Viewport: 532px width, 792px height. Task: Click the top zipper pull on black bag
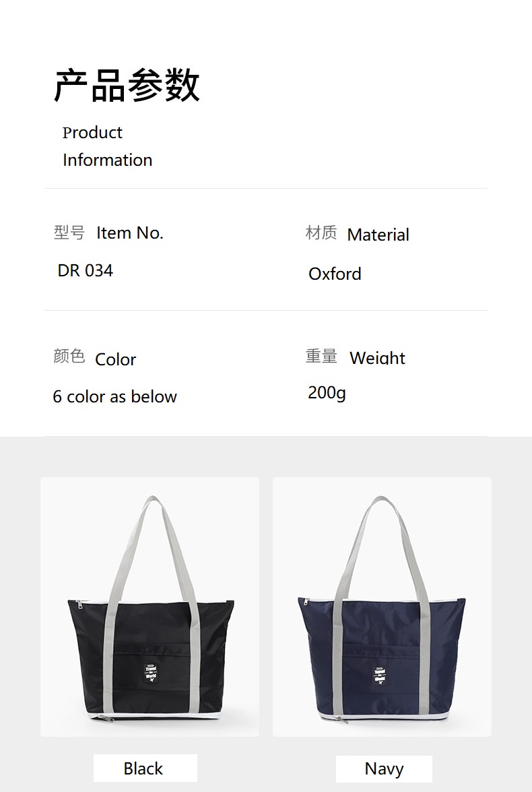point(79,603)
